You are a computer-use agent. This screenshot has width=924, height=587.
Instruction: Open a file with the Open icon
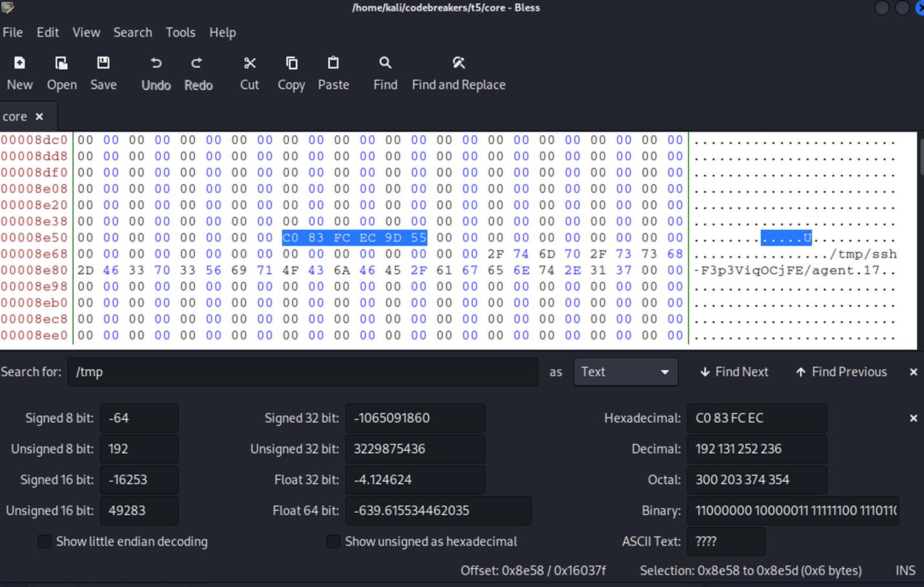click(61, 63)
